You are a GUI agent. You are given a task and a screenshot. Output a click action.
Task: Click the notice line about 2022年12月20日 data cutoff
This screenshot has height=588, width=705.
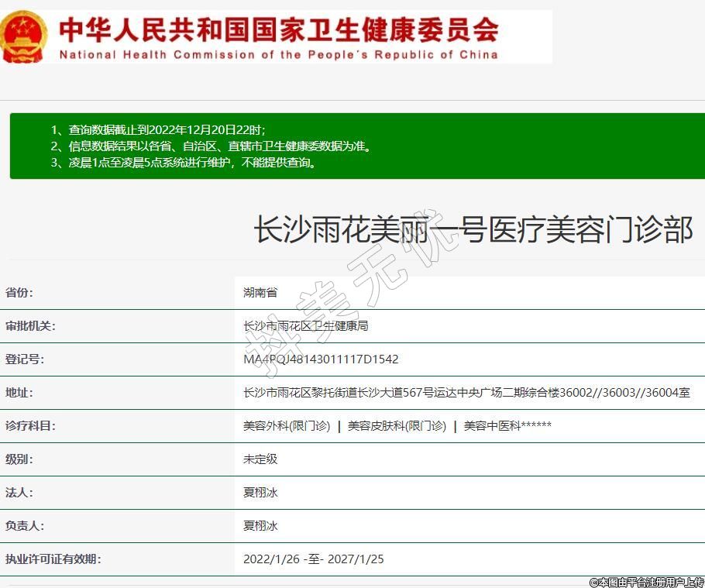pos(163,129)
